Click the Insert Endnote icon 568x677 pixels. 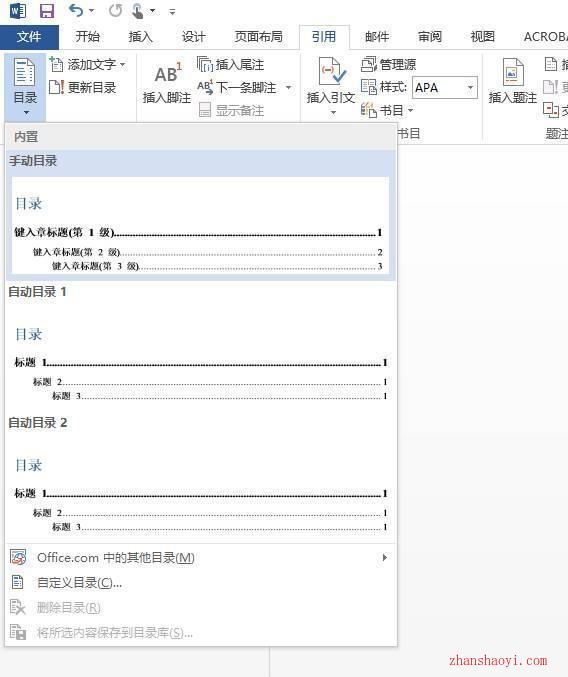tap(205, 64)
